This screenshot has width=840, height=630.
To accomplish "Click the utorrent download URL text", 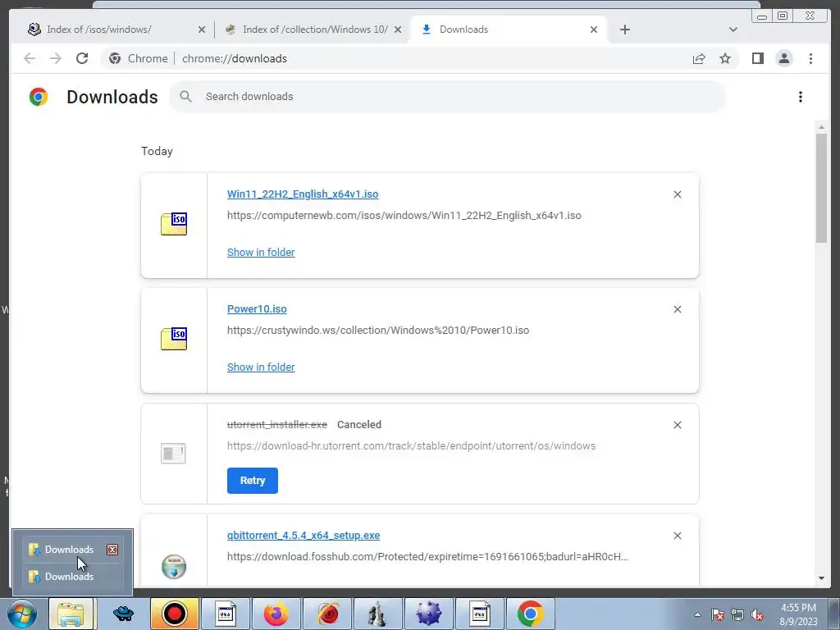I will click(411, 445).
